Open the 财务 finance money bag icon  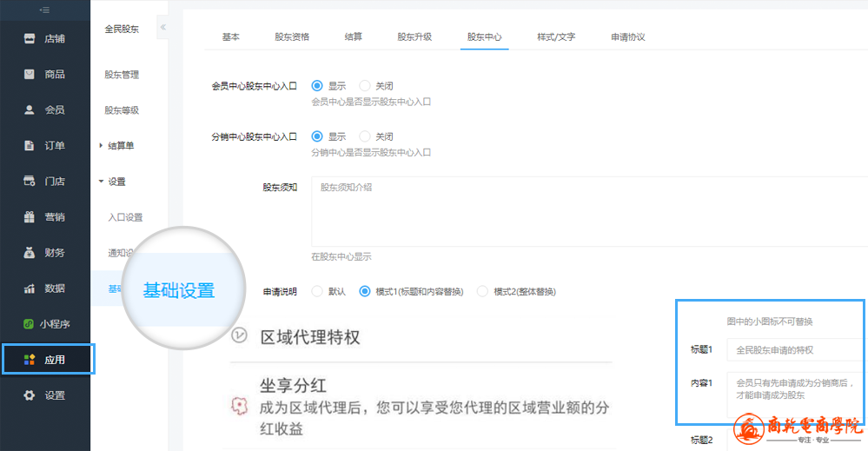tap(30, 253)
